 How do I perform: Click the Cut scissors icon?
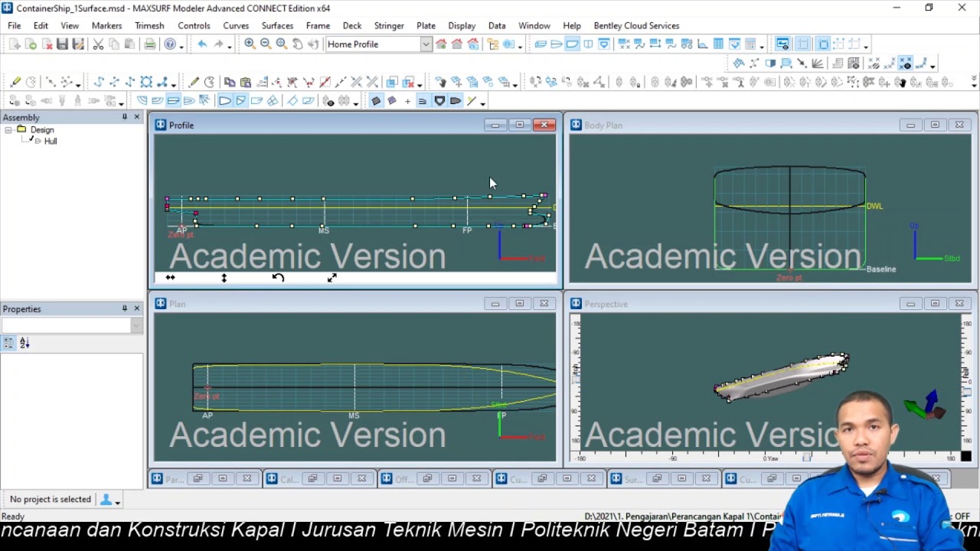(98, 44)
